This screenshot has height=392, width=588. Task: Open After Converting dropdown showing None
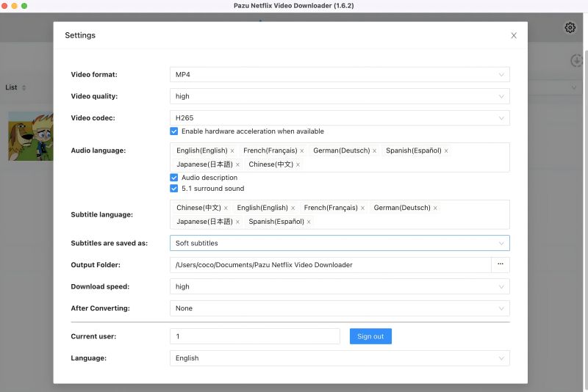pos(340,308)
